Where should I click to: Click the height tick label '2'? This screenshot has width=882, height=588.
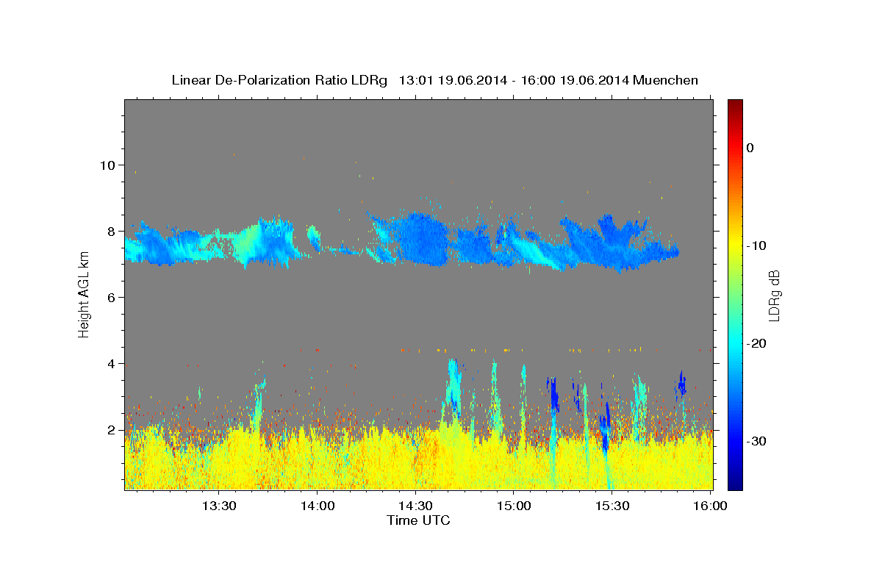(x=111, y=429)
